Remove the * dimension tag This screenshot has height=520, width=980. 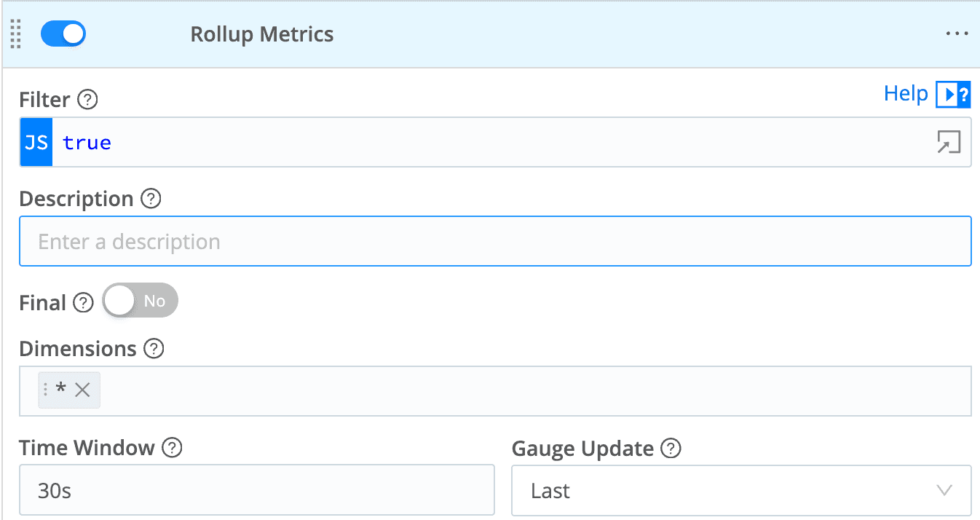82,390
